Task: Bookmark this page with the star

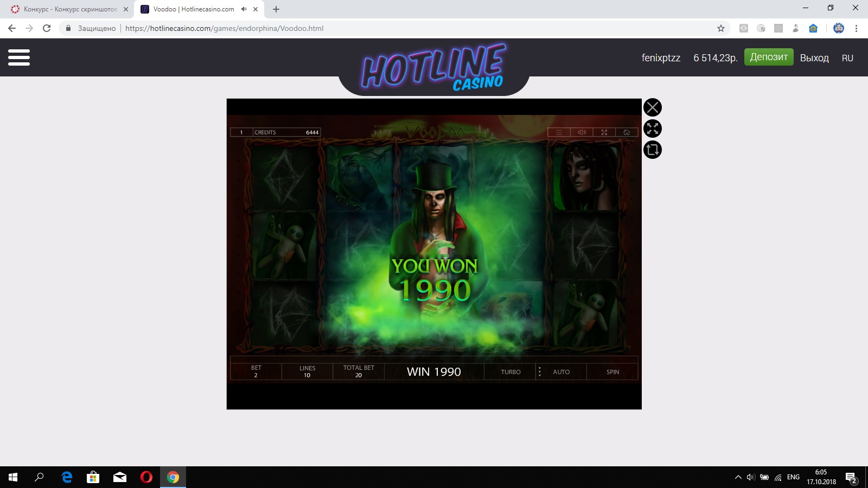Action: tap(721, 28)
